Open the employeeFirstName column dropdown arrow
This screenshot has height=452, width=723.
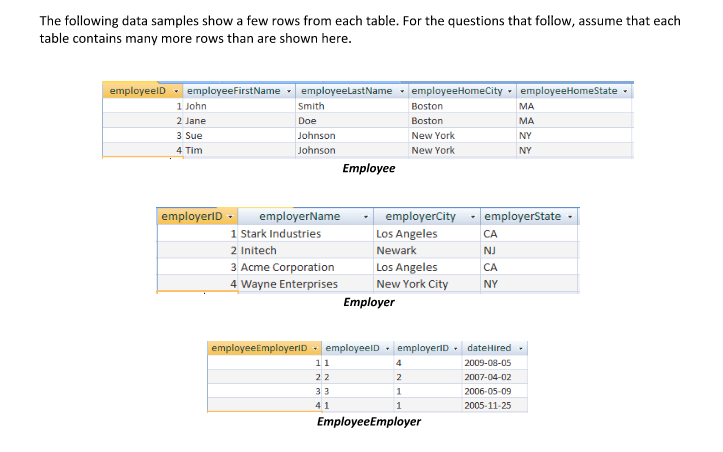pos(289,92)
